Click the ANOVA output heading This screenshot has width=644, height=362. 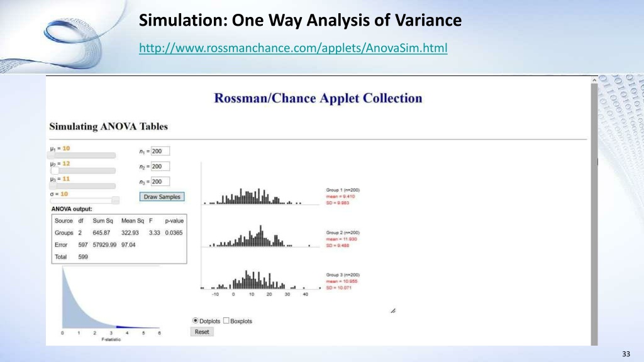[72, 209]
